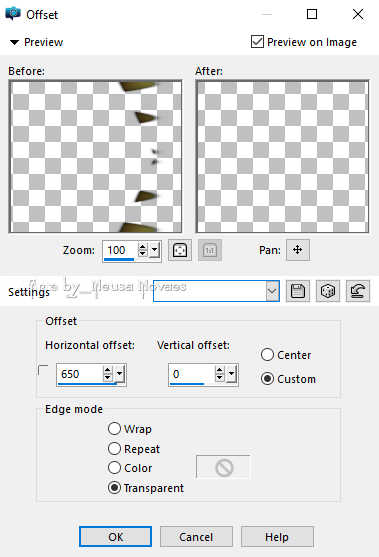Collapse the Preview section triangle
This screenshot has width=379, height=557.
coord(14,43)
